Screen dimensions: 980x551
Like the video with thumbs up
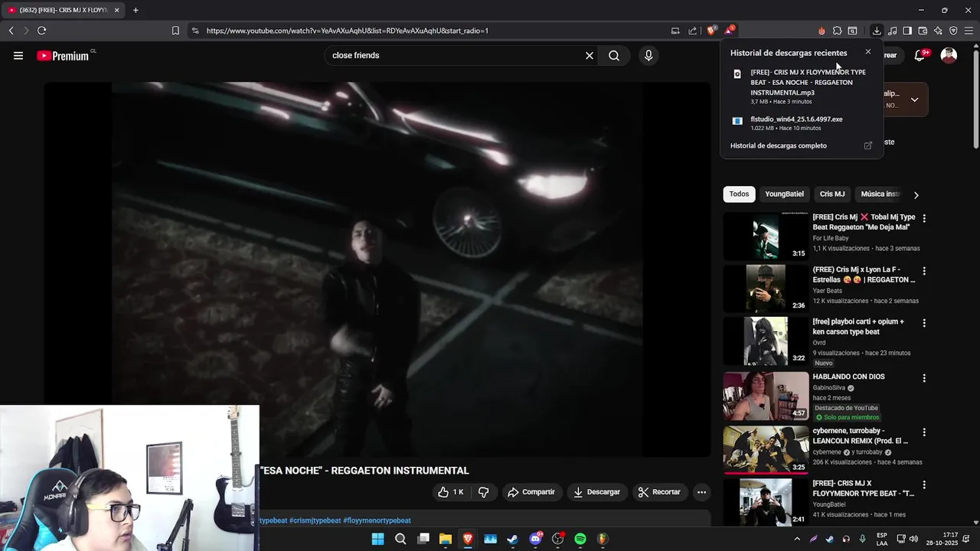click(x=451, y=492)
